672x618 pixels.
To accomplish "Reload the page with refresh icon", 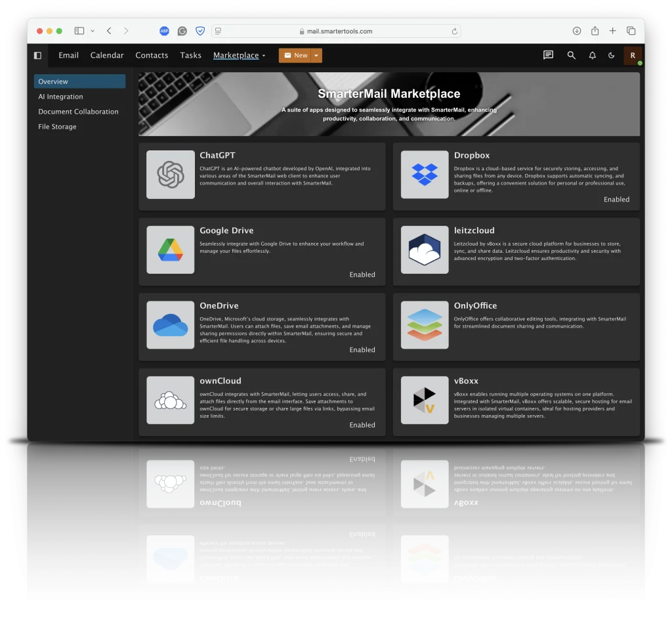I will [455, 32].
